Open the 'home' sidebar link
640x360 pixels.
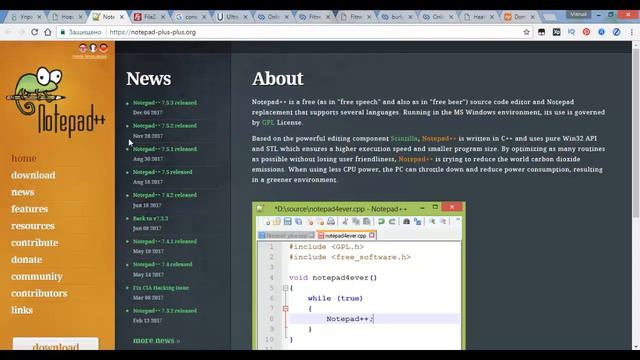24,158
